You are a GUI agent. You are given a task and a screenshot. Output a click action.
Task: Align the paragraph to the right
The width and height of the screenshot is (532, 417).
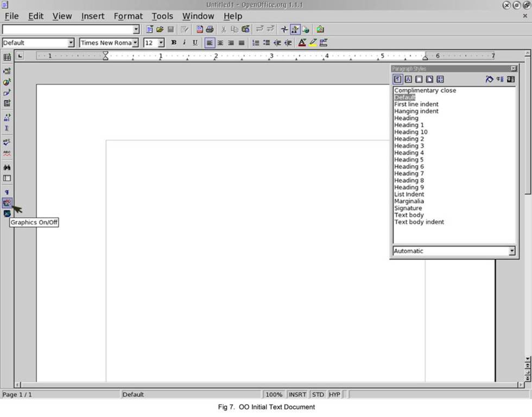[x=231, y=43]
